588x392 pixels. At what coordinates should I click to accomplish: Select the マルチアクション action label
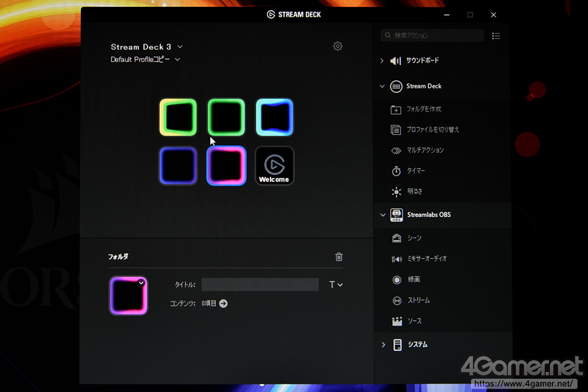pos(425,150)
